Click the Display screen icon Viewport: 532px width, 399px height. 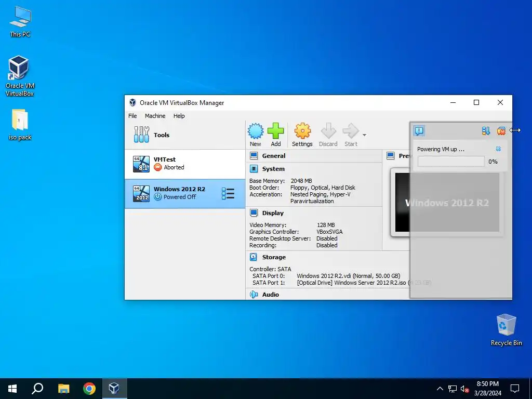coord(254,212)
